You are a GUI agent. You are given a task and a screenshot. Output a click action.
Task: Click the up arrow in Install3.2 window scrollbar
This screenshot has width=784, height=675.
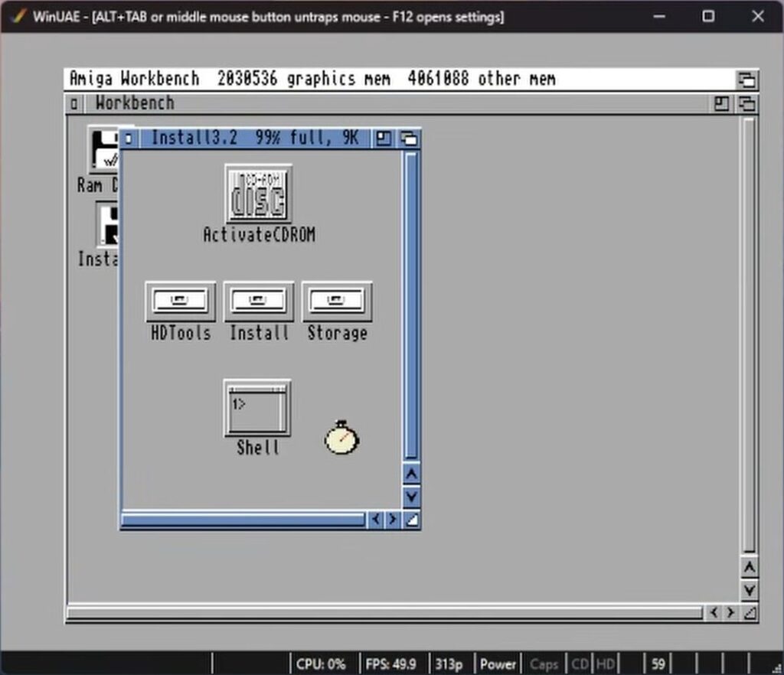(x=411, y=474)
